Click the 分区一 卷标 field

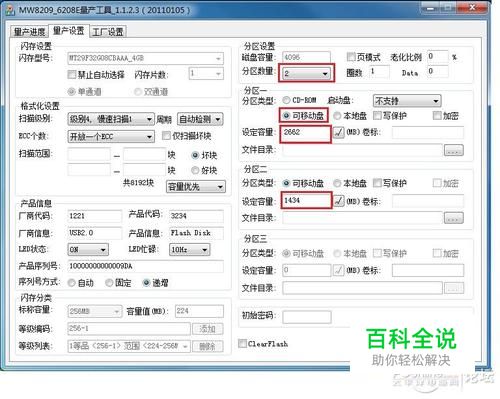click(428, 132)
